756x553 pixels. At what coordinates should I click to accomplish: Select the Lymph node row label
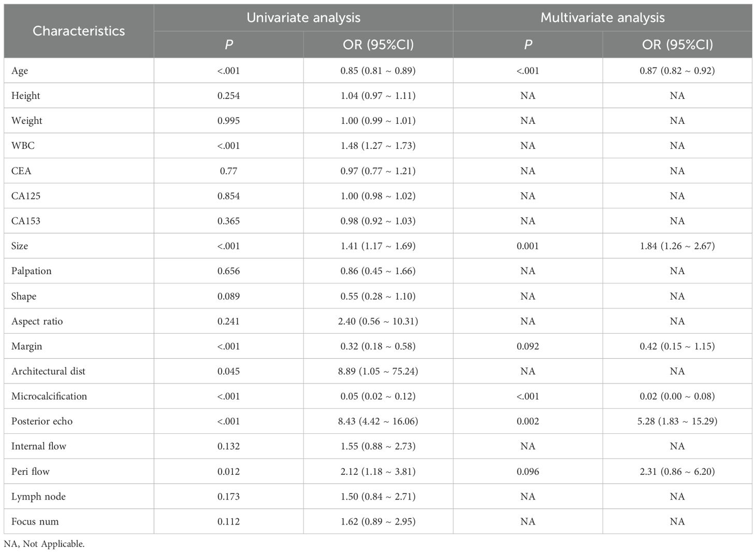pos(38,497)
